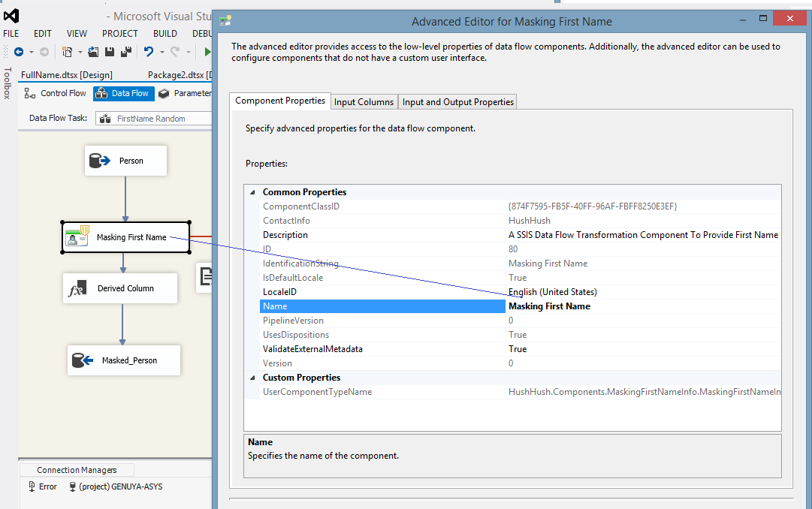Open the navigate backward history dropdown

pyautogui.click(x=31, y=53)
